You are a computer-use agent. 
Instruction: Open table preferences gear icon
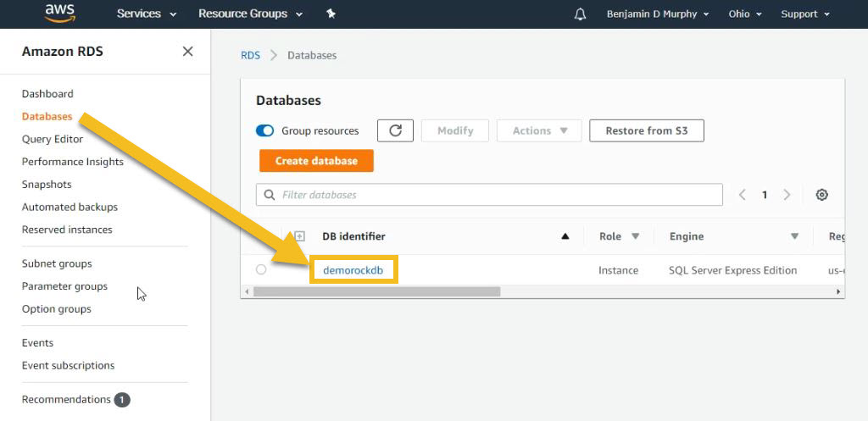tap(822, 195)
